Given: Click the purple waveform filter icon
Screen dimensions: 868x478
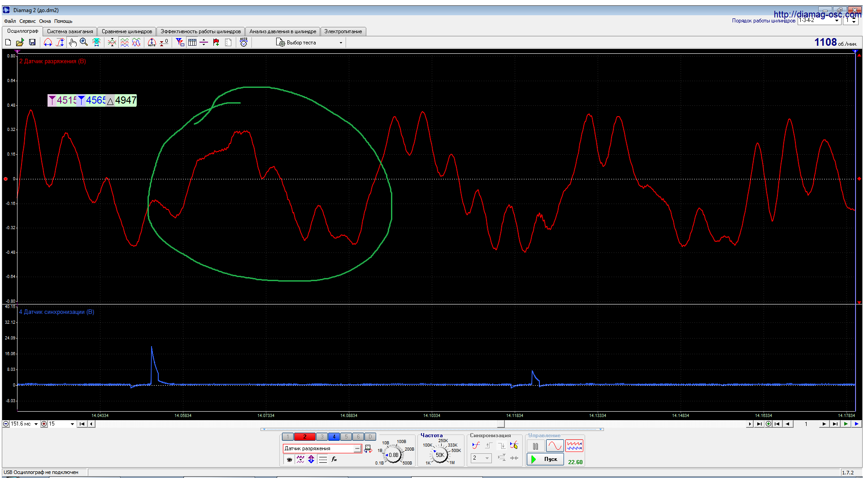Looking at the screenshot, I should 300,460.
